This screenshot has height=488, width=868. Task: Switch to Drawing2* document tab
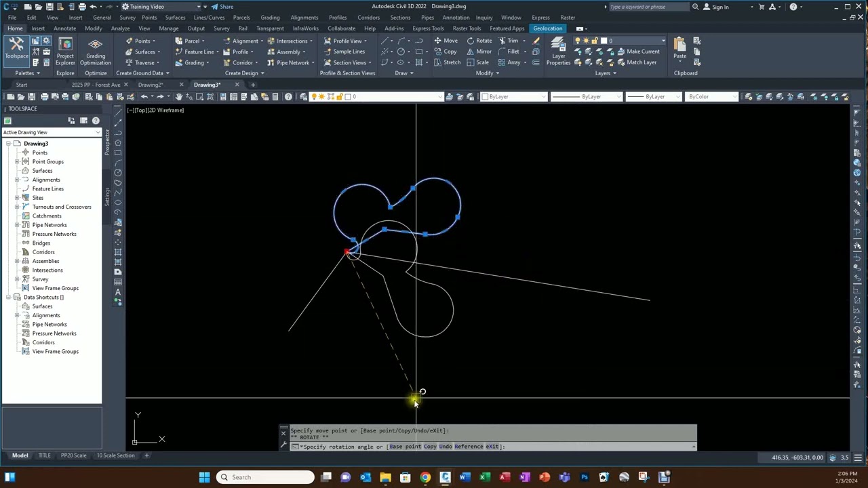click(x=151, y=85)
